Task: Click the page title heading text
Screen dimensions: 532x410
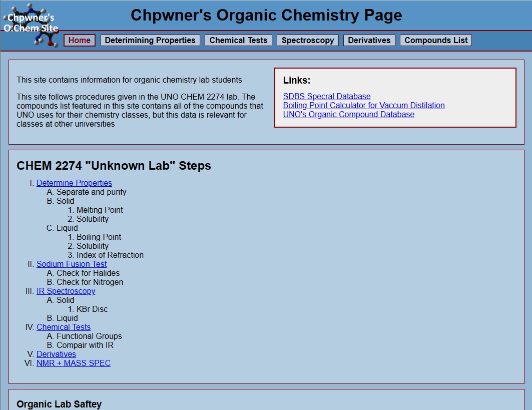Action: [x=266, y=15]
